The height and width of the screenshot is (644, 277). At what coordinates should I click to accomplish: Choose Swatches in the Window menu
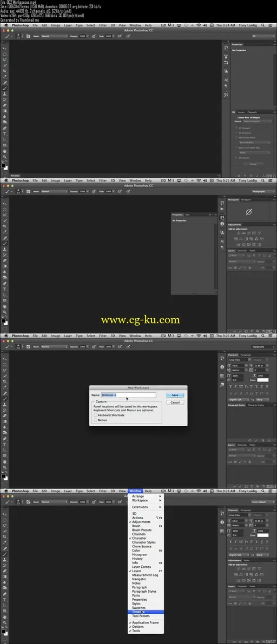pyautogui.click(x=146, y=608)
